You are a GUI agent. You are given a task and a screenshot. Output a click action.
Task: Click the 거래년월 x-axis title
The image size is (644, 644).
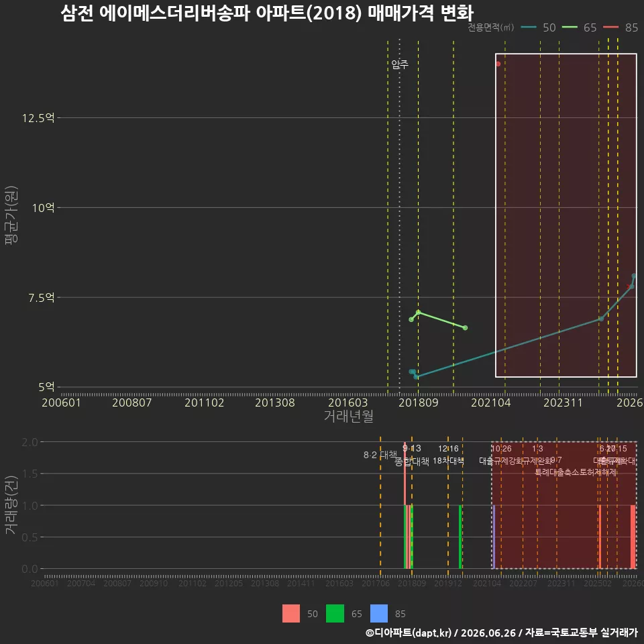pos(349,416)
